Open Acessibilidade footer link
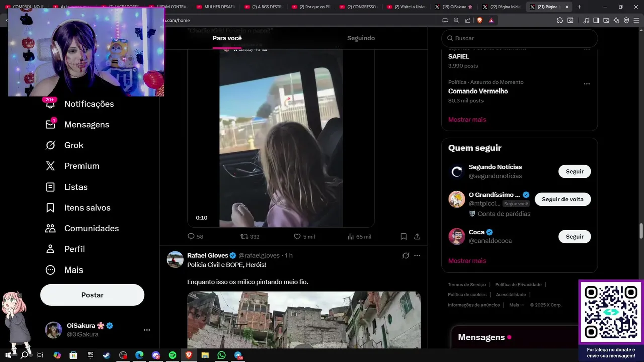644x362 pixels. tap(511, 295)
